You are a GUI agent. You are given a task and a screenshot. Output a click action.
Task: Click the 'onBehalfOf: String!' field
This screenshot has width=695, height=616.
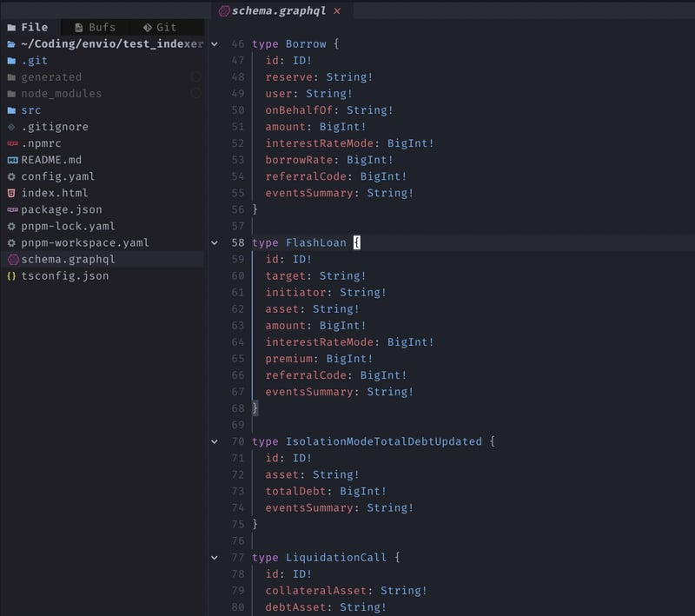pyautogui.click(x=329, y=110)
